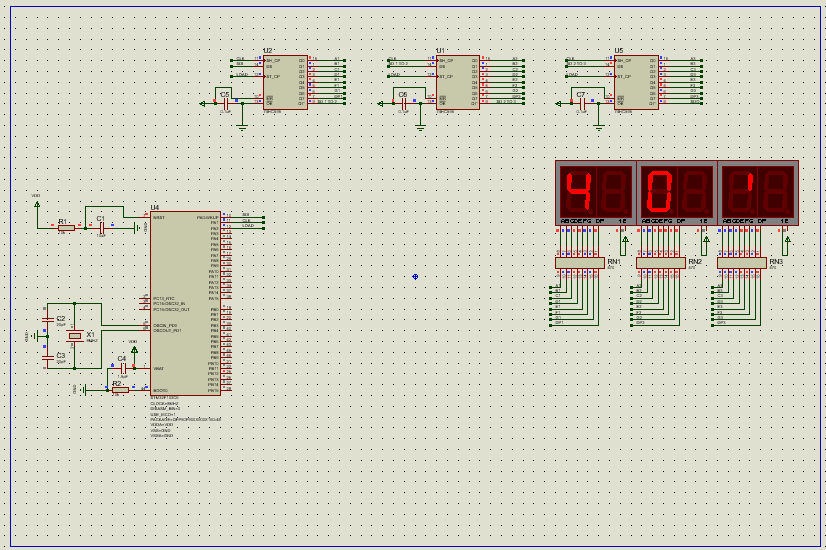Select decoupling capacitor C5 beside U2
The width and height of the screenshot is (826, 550).
(x=226, y=103)
